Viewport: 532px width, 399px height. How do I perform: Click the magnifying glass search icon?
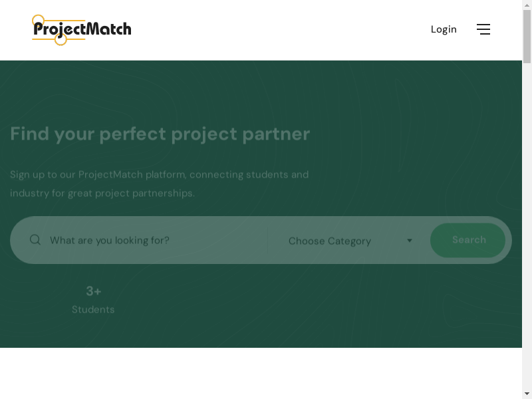click(35, 240)
